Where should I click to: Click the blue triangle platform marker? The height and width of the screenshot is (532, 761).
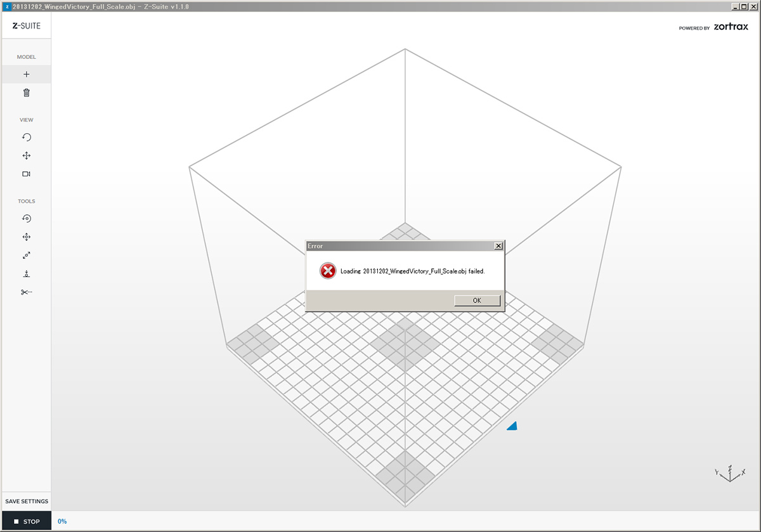[512, 425]
